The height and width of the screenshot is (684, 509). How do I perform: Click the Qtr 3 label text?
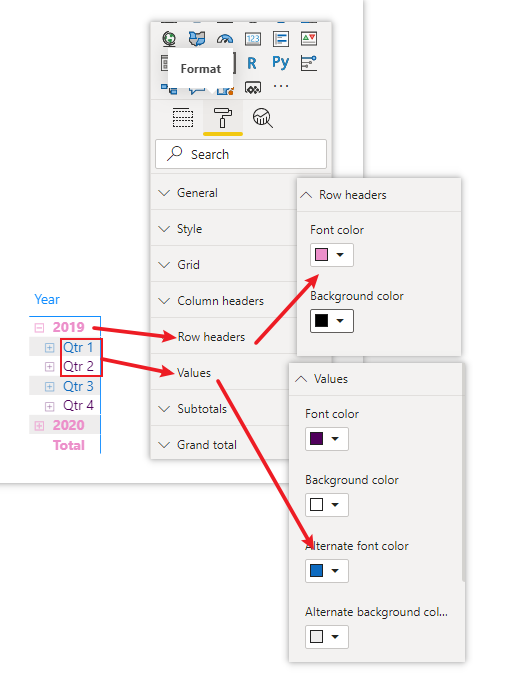tap(79, 386)
